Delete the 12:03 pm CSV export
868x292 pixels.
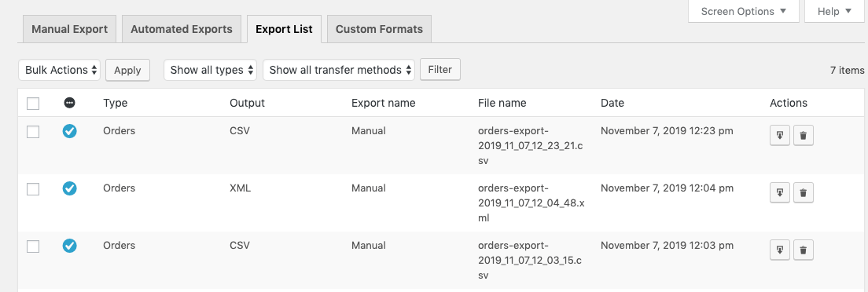pos(804,250)
